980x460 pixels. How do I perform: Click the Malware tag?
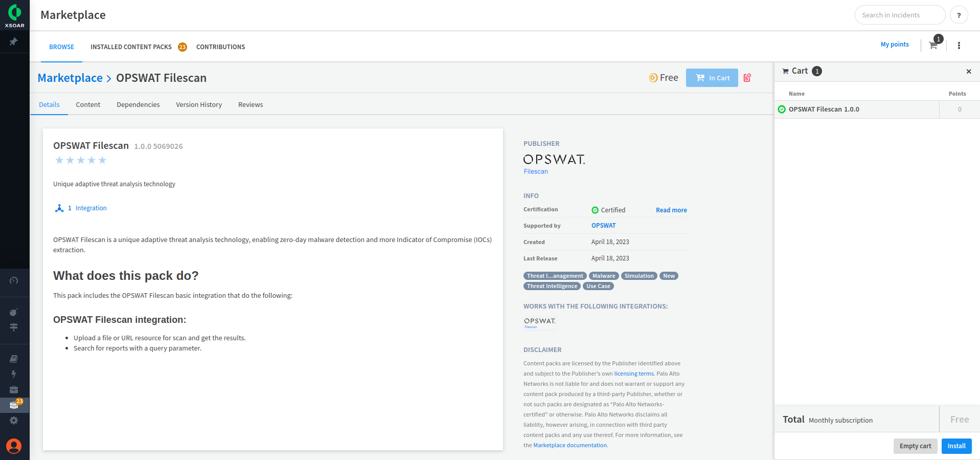click(604, 276)
